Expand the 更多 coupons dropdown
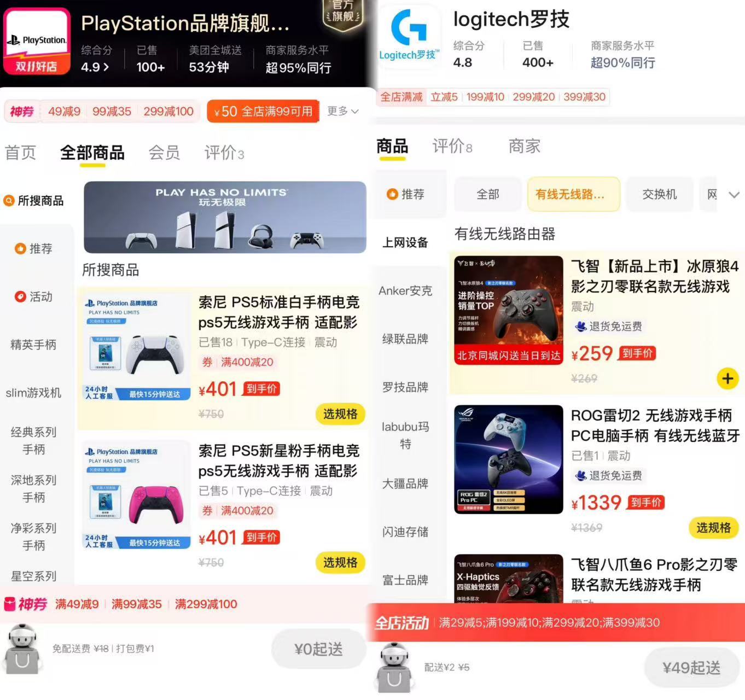The width and height of the screenshot is (745, 700). (343, 112)
